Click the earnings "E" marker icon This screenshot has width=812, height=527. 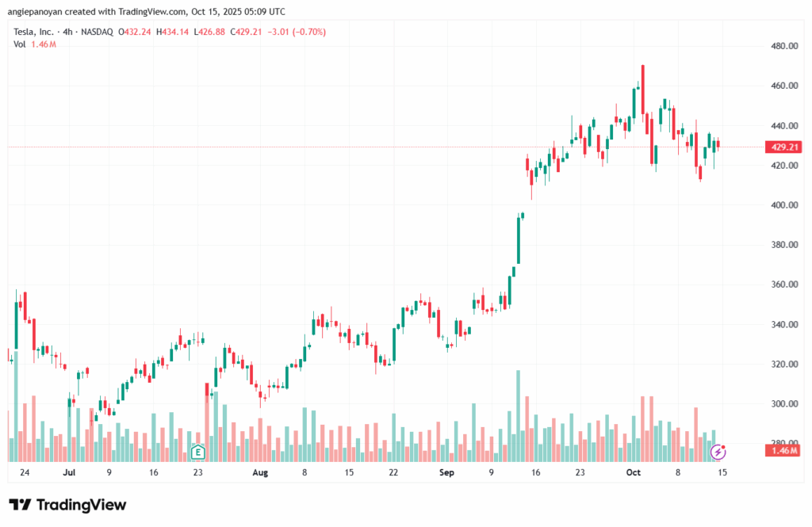[197, 453]
